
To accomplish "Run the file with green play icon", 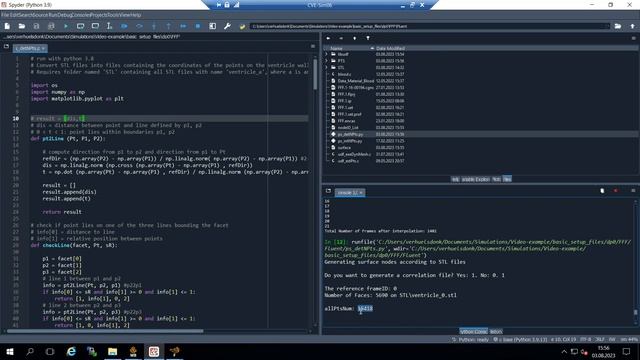I will point(66,26).
